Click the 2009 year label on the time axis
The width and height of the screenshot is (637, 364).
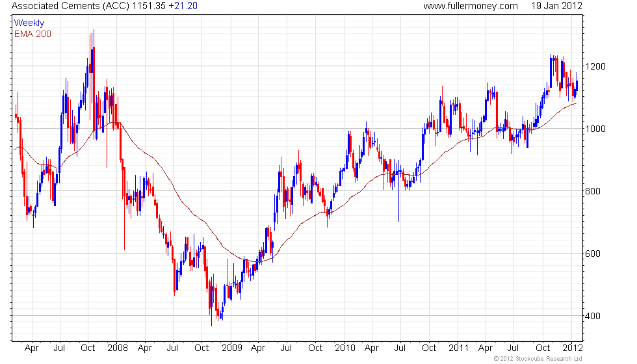pos(231,348)
